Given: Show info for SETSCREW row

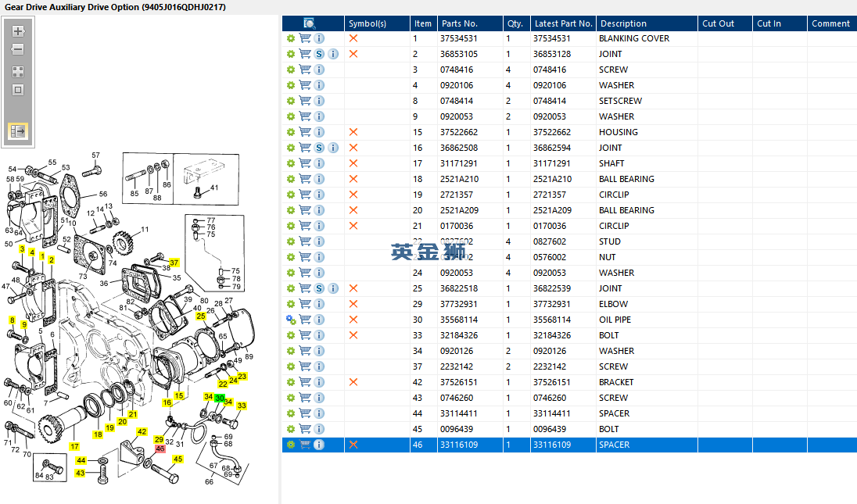Looking at the screenshot, I should pos(319,101).
